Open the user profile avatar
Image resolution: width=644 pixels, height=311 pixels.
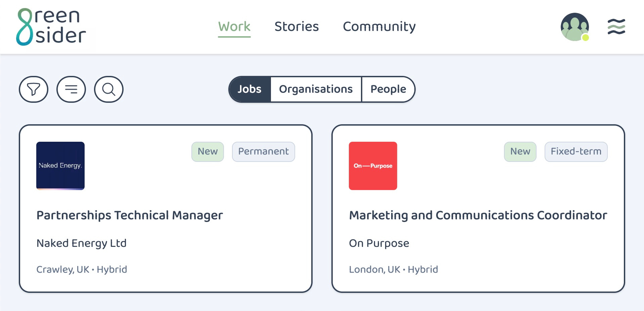tap(575, 27)
